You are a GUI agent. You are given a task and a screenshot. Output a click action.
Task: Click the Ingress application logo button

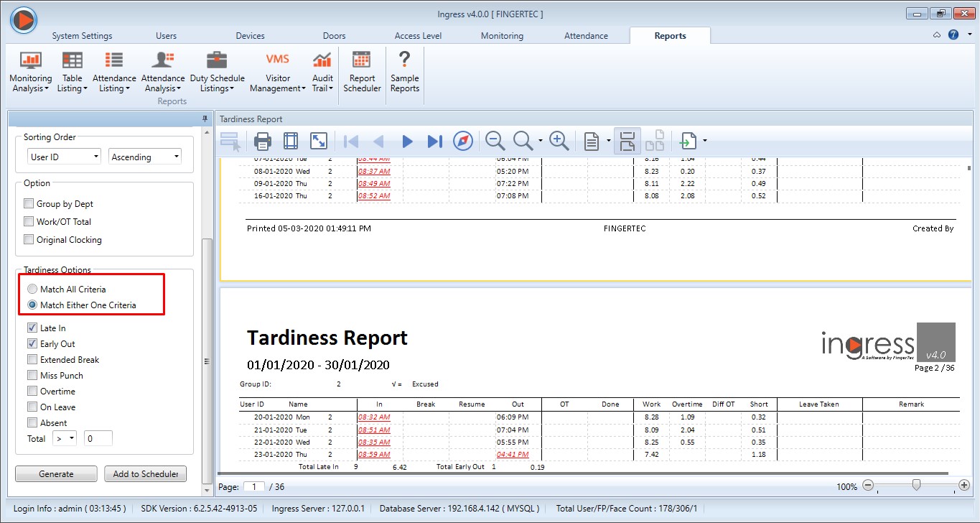pyautogui.click(x=23, y=19)
